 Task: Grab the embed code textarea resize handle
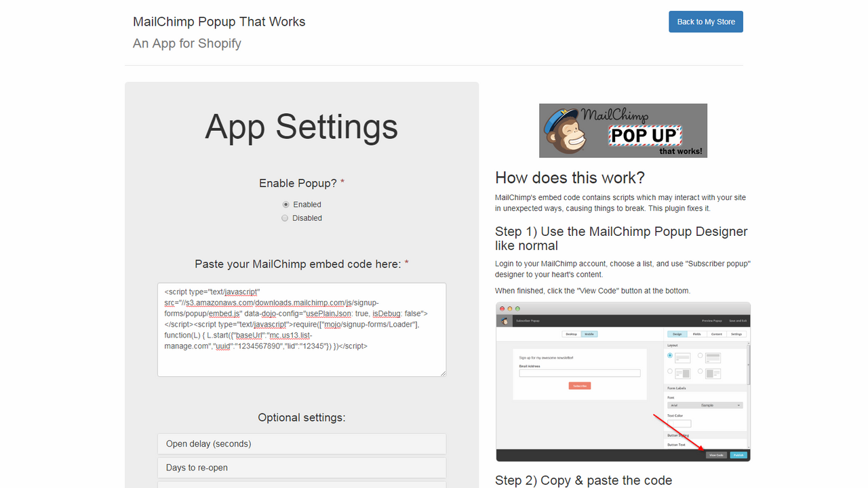coord(442,372)
